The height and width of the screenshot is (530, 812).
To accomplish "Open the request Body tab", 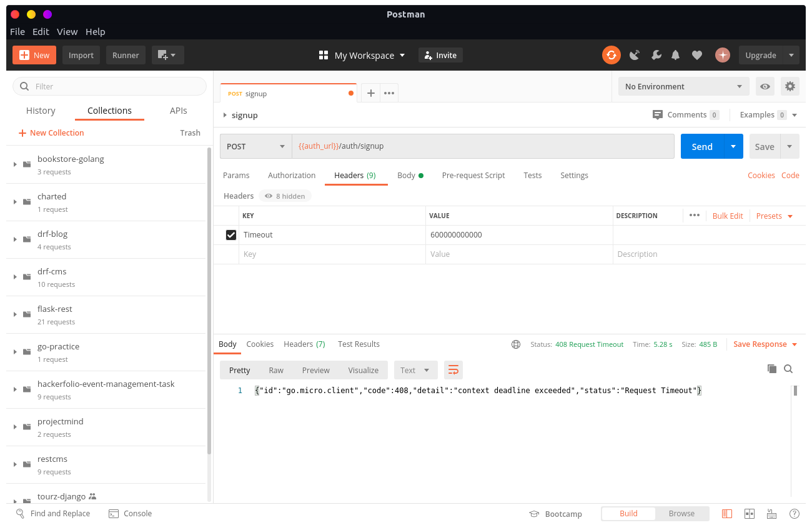I will (x=410, y=176).
